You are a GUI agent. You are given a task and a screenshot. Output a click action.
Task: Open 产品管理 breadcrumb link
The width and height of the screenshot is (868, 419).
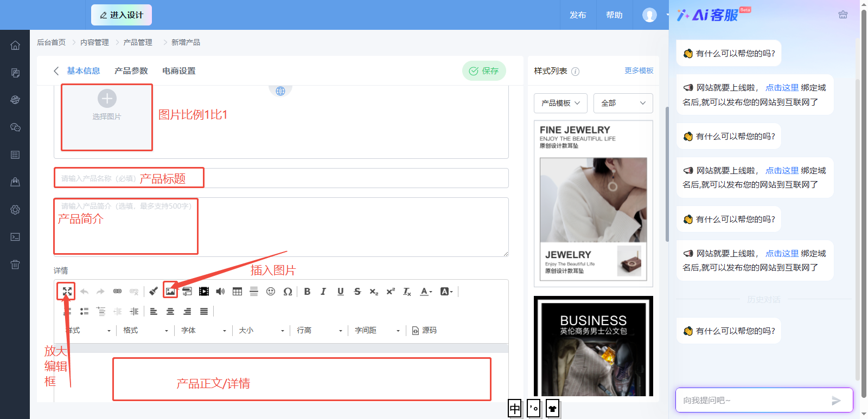[x=138, y=42]
